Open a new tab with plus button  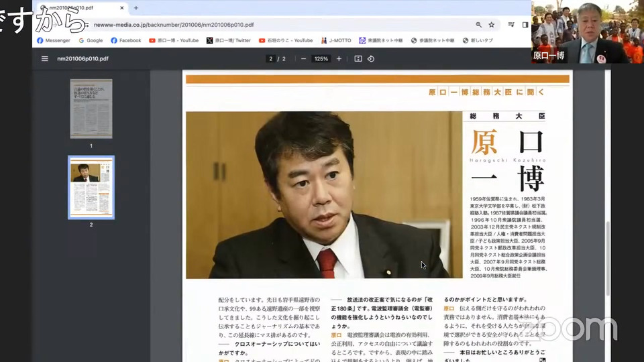click(x=136, y=8)
